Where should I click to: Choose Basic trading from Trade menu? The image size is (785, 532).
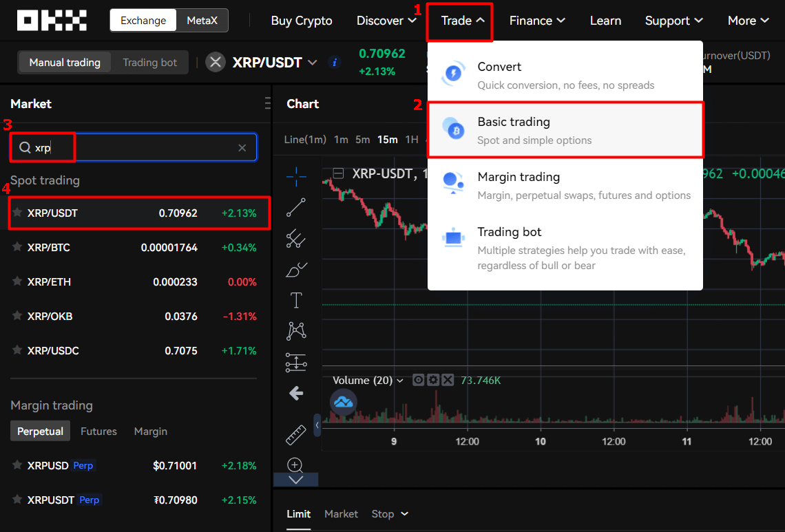(565, 130)
